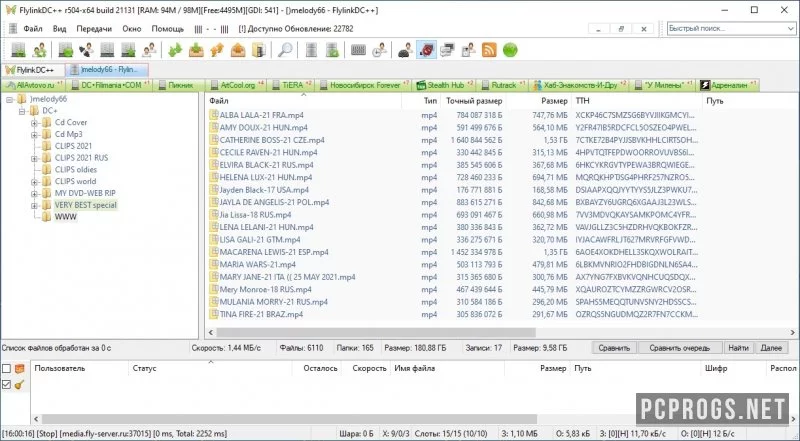
Task: Switch to the Stealth Hub tab
Action: [445, 85]
